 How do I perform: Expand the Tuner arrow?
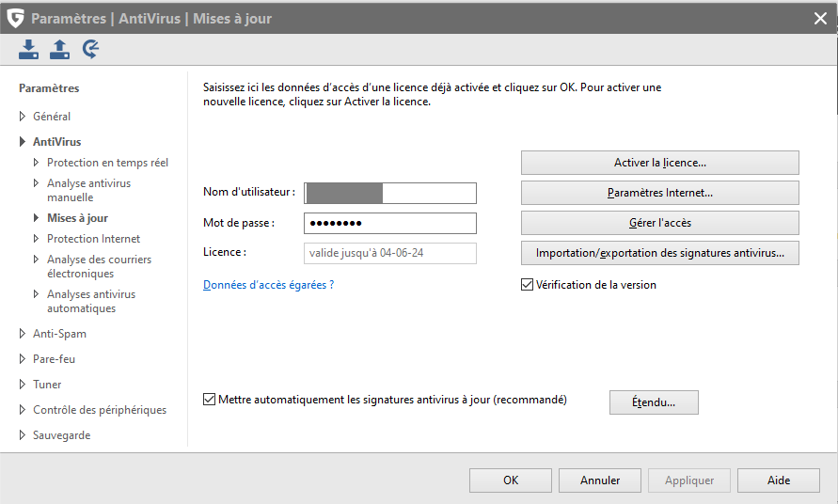coord(22,385)
